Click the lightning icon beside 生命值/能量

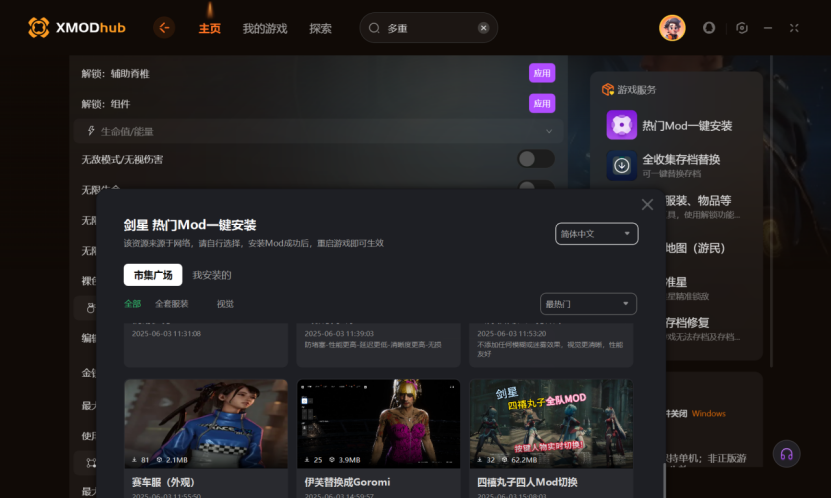point(91,131)
